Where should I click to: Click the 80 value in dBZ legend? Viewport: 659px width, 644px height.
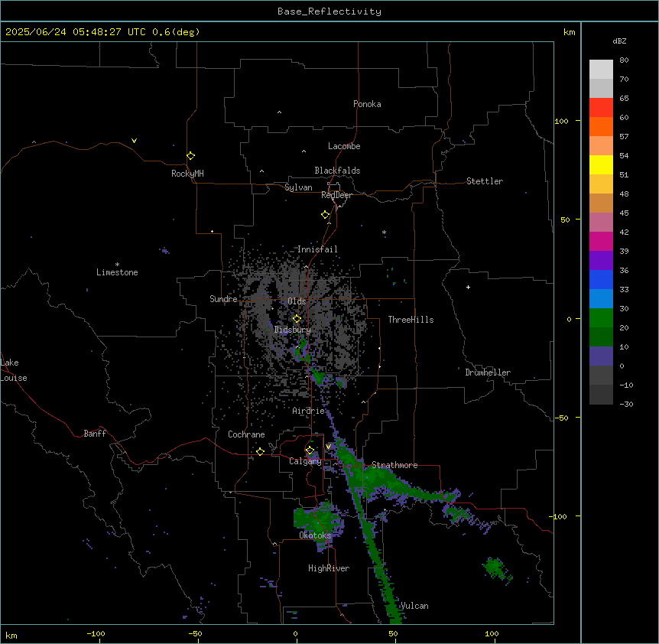coord(624,60)
